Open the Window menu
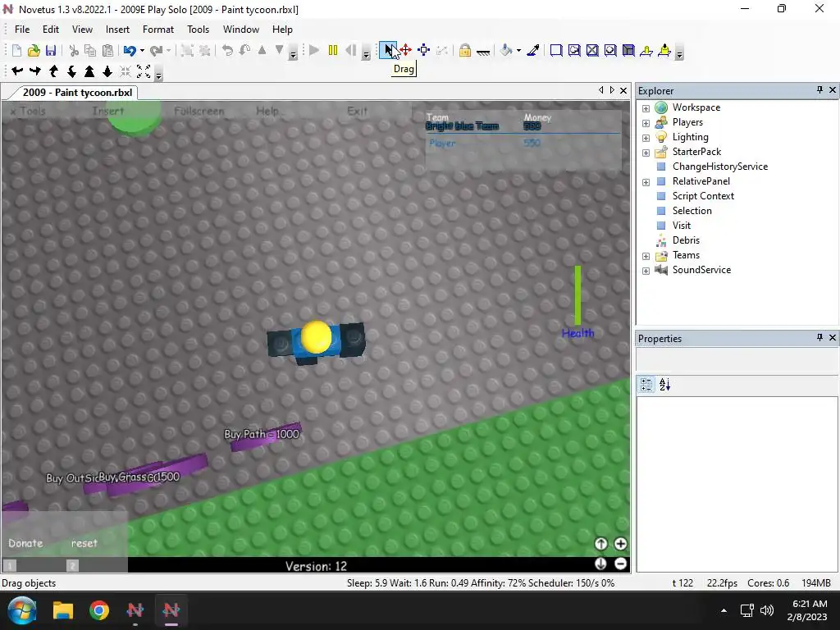The width and height of the screenshot is (840, 630). click(x=241, y=30)
